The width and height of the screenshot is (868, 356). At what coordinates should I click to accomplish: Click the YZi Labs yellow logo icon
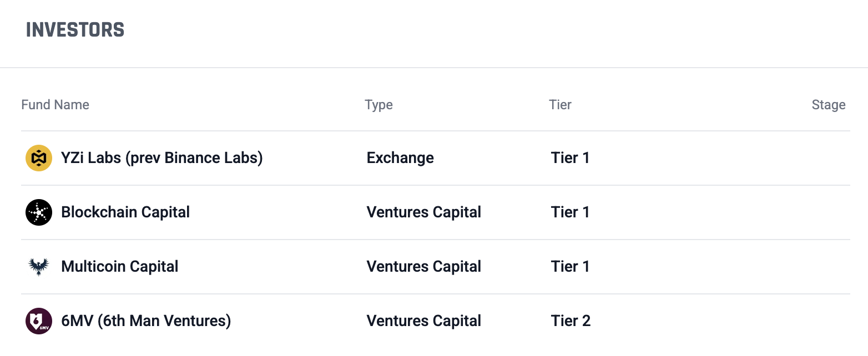39,158
